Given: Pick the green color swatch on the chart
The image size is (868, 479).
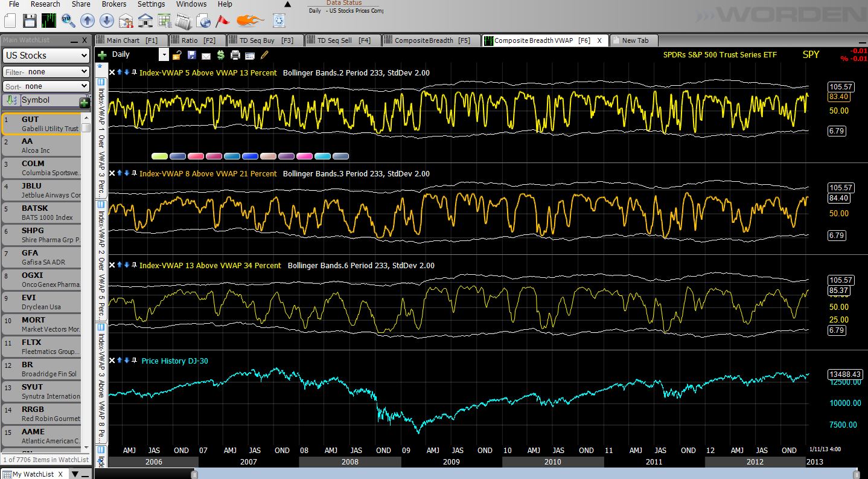Looking at the screenshot, I should coord(159,156).
